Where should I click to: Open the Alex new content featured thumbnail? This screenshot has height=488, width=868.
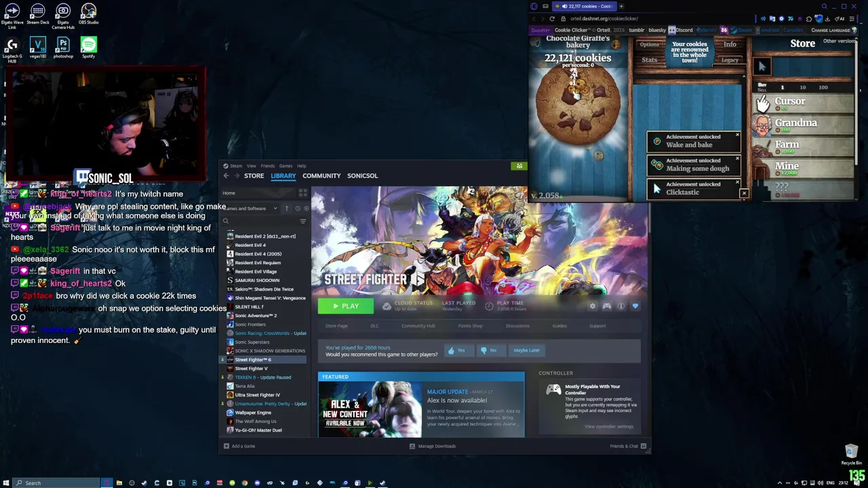(x=370, y=409)
